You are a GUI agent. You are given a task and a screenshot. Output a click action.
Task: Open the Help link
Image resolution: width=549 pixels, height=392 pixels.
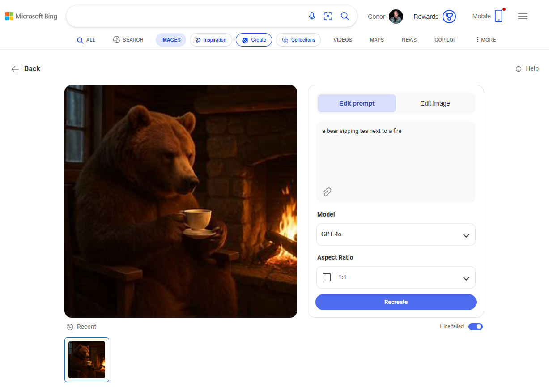(x=532, y=68)
